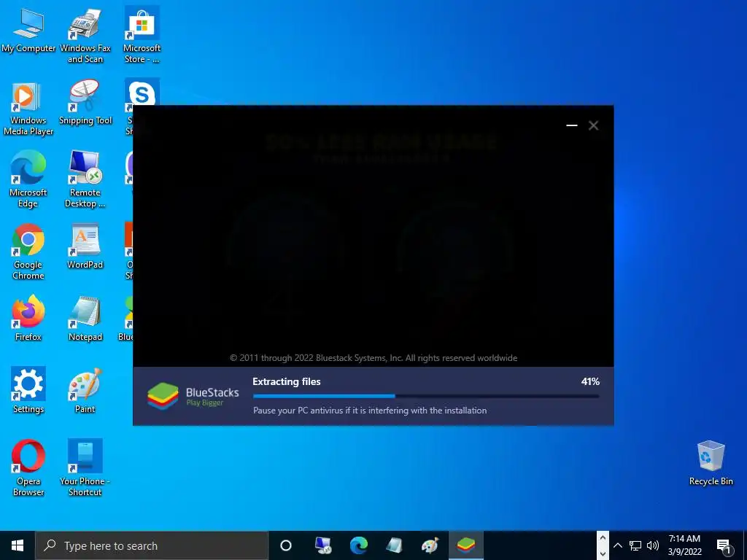Open the Recycle Bin
Viewport: 747px width, 560px height.
(711, 463)
